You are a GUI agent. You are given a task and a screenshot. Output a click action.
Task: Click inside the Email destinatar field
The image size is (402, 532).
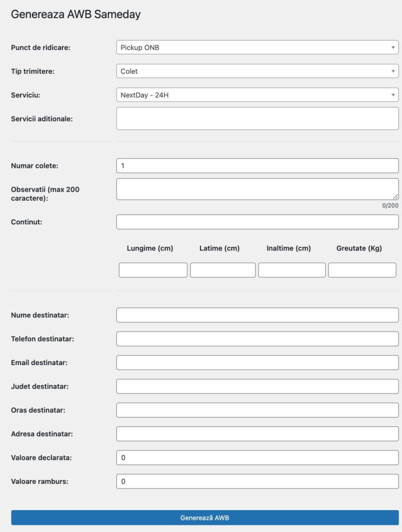tap(256, 362)
